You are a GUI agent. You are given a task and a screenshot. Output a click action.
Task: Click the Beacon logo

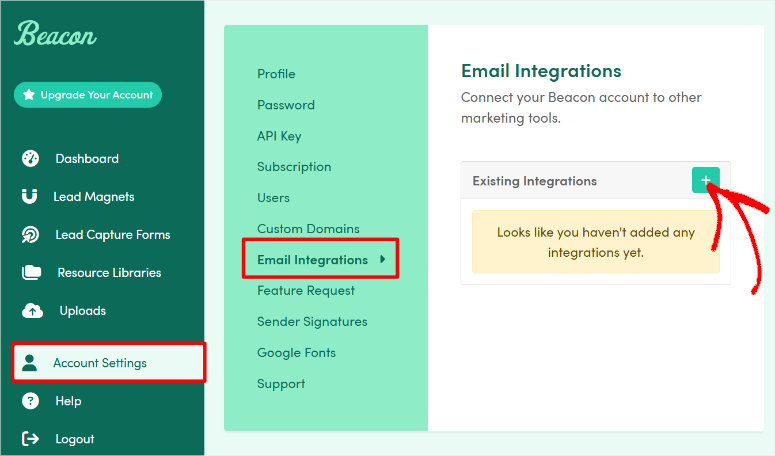coord(55,34)
